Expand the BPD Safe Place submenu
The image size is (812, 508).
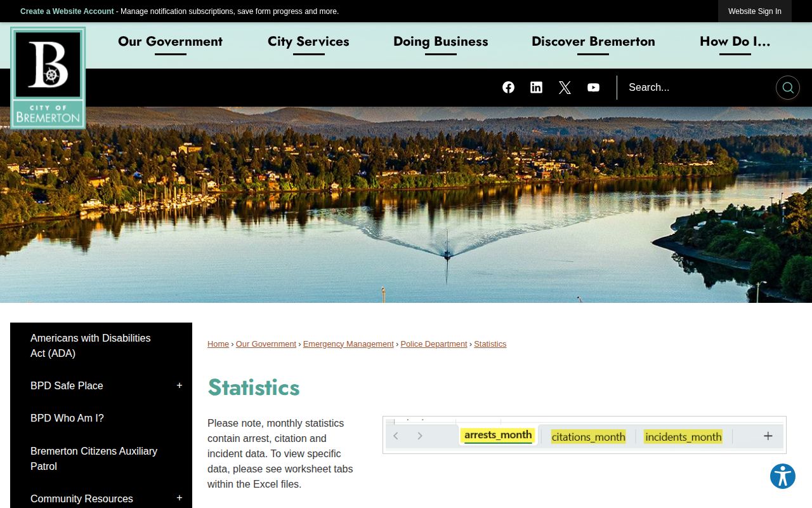pos(180,385)
